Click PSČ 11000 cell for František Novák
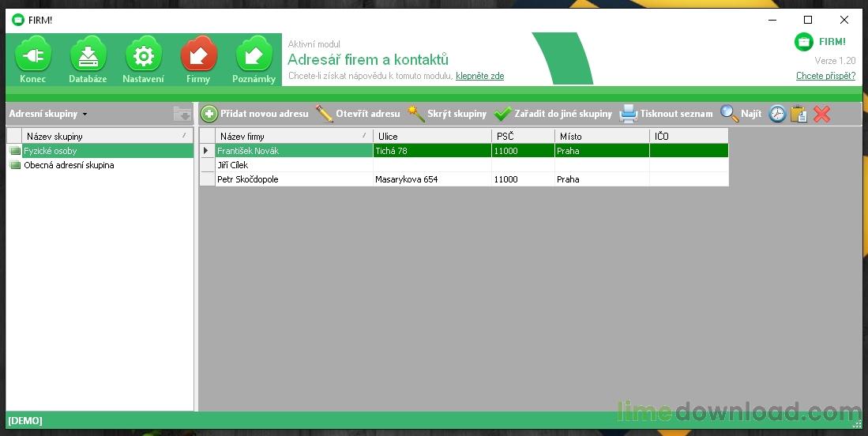 [523, 151]
